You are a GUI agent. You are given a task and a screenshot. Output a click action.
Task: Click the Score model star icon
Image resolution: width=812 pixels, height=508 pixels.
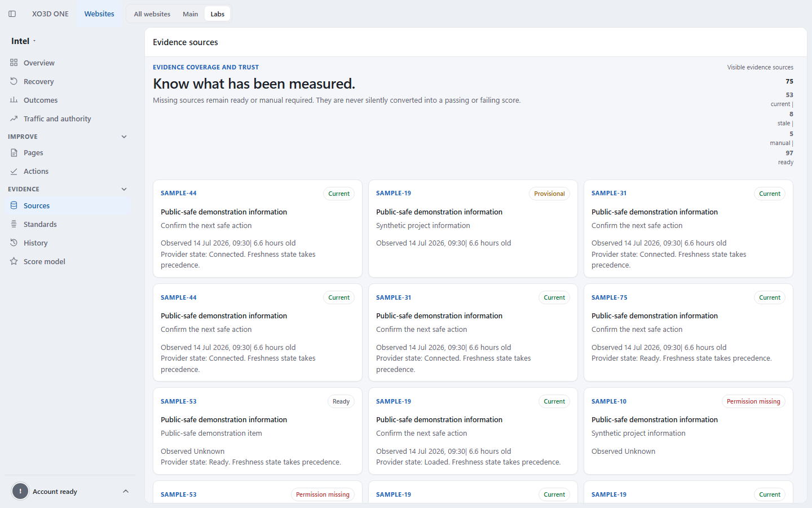click(x=14, y=261)
